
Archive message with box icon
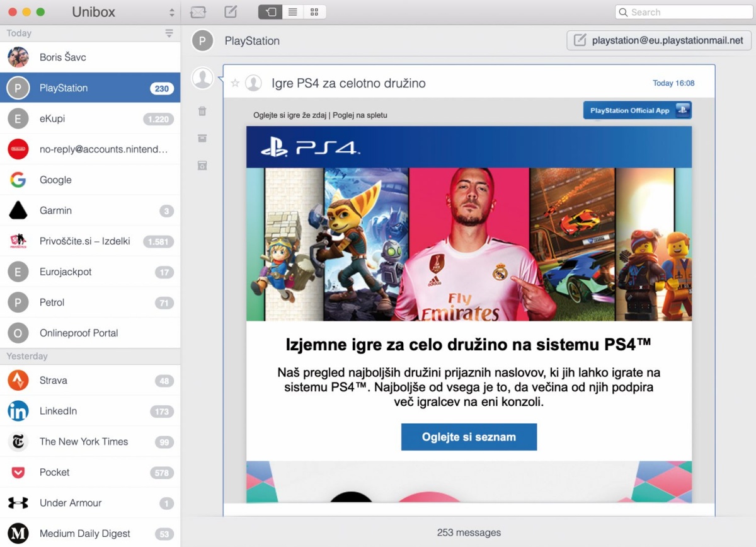click(202, 138)
